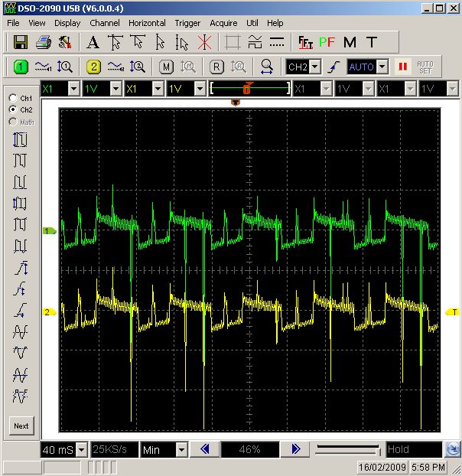Open the green X1 probe dropdown
Screen dimensions: 462x476
point(73,89)
